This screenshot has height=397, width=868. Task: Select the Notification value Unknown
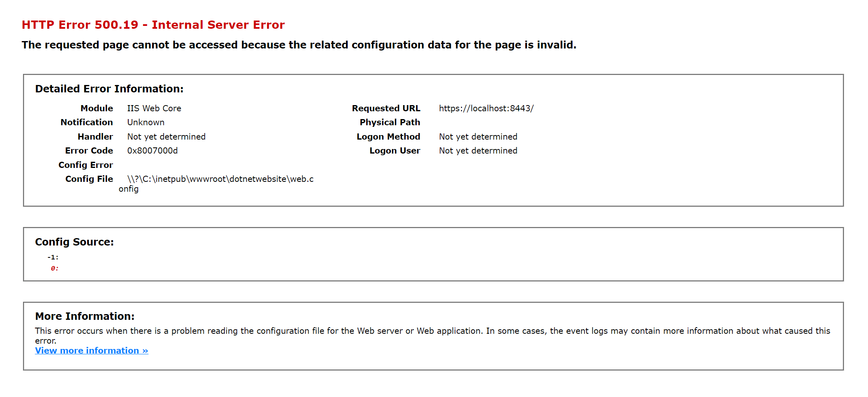[x=145, y=122]
